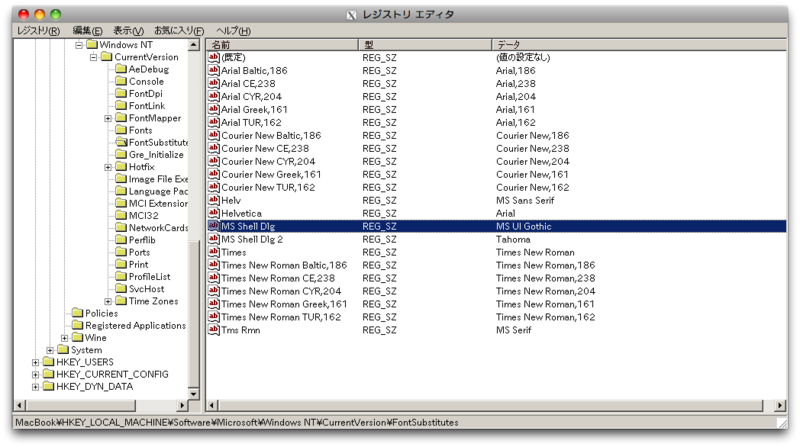Expand the System key

pyautogui.click(x=50, y=350)
